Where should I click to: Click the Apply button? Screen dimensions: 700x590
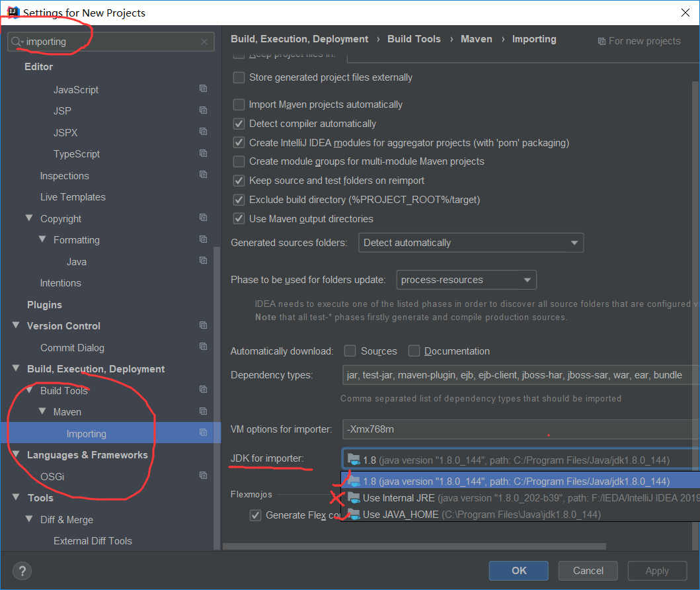pyautogui.click(x=657, y=571)
